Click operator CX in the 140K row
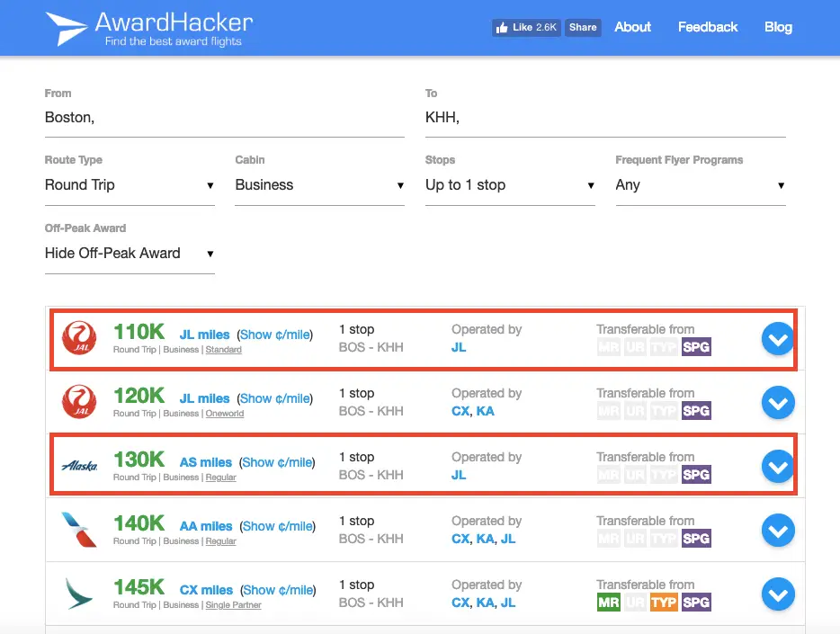 (460, 538)
